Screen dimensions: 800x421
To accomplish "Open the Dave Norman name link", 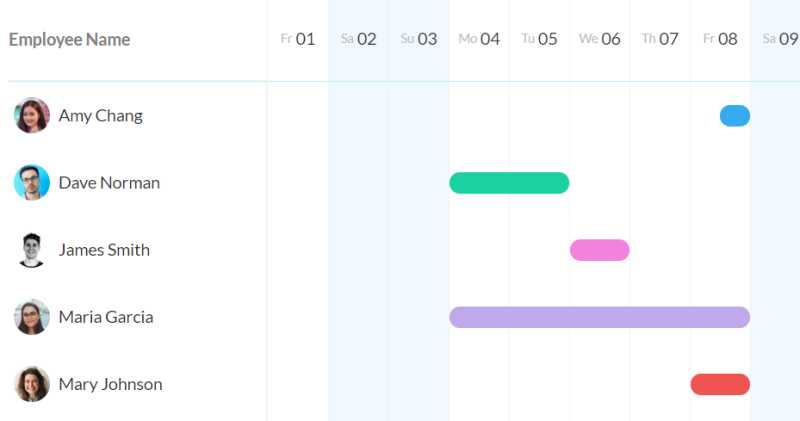I will pos(109,183).
